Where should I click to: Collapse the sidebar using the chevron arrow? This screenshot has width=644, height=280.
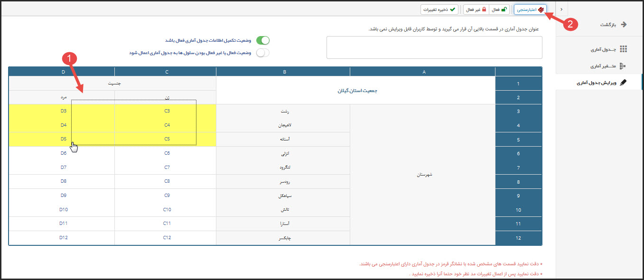point(561,9)
